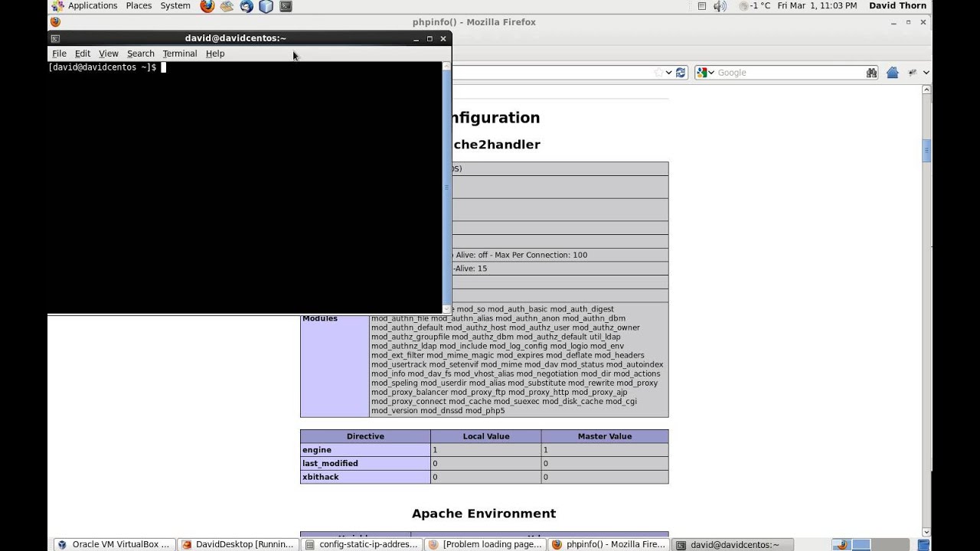
Task: Open the Google search engine dropdown
Action: 705,73
